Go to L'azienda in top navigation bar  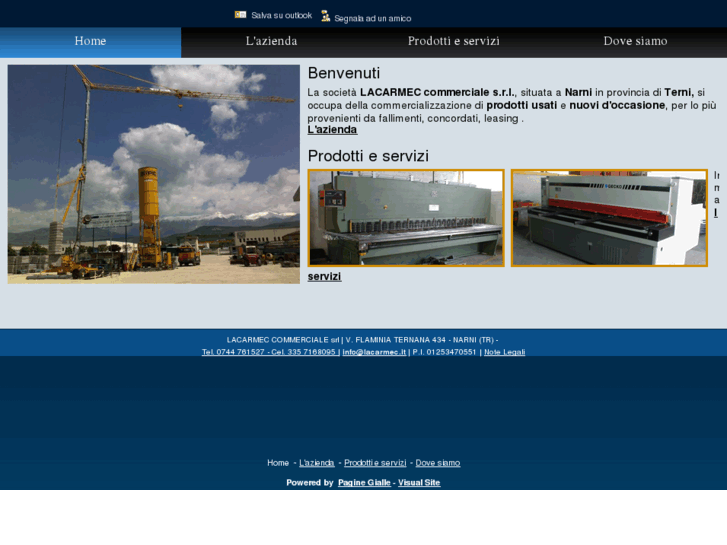click(272, 42)
